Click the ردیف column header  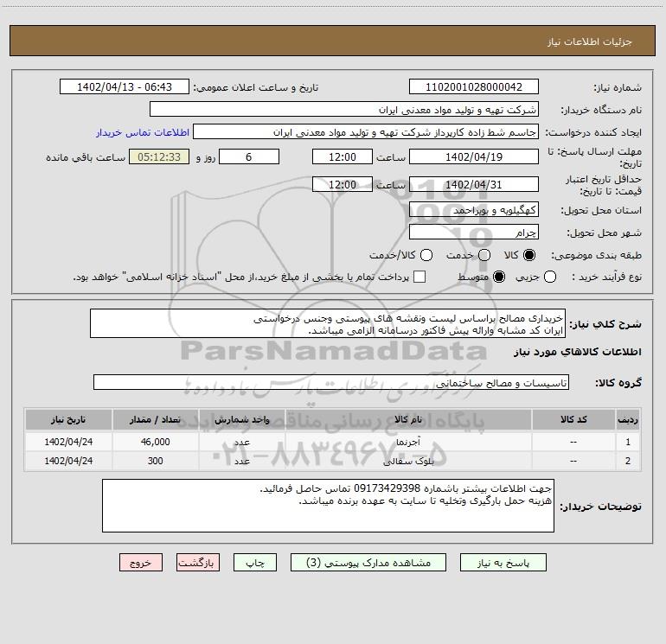628,419
